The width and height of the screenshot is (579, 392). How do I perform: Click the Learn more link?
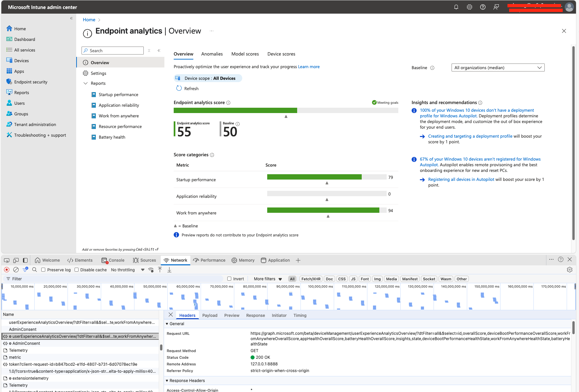click(x=309, y=66)
